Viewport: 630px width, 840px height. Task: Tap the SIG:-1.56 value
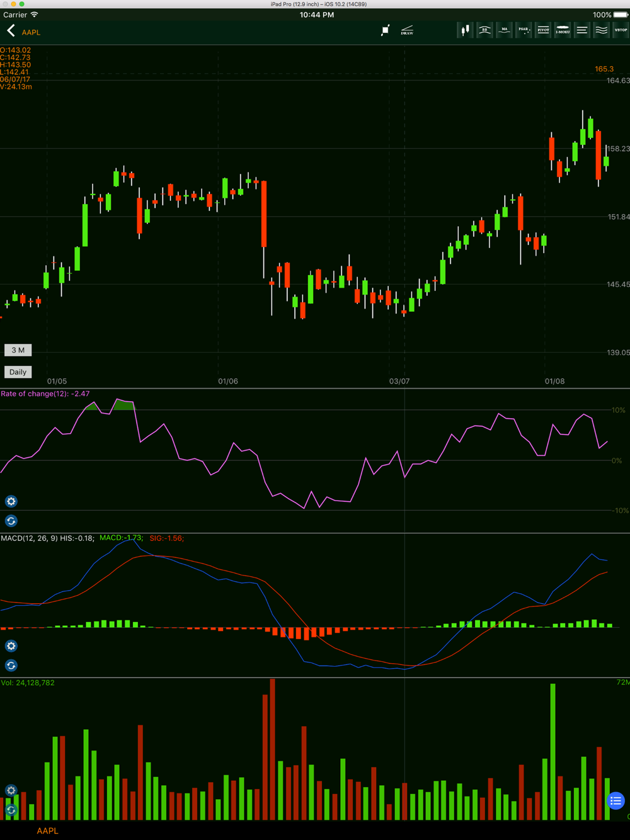(166, 538)
